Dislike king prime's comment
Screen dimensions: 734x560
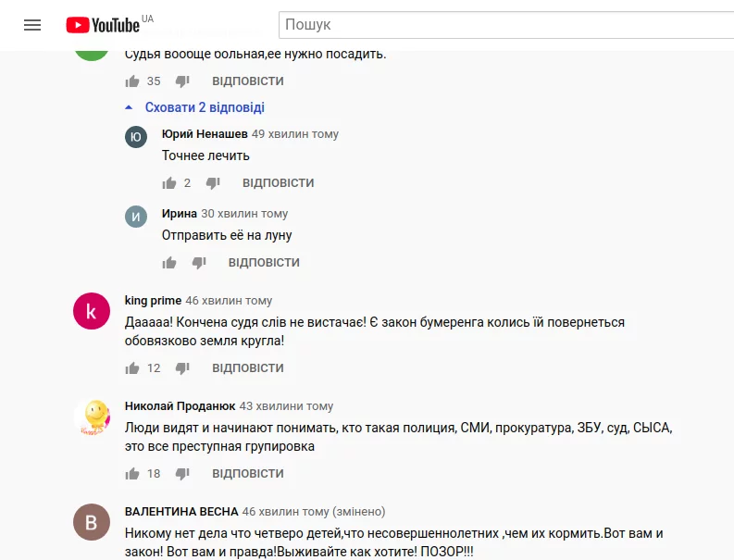click(x=182, y=368)
